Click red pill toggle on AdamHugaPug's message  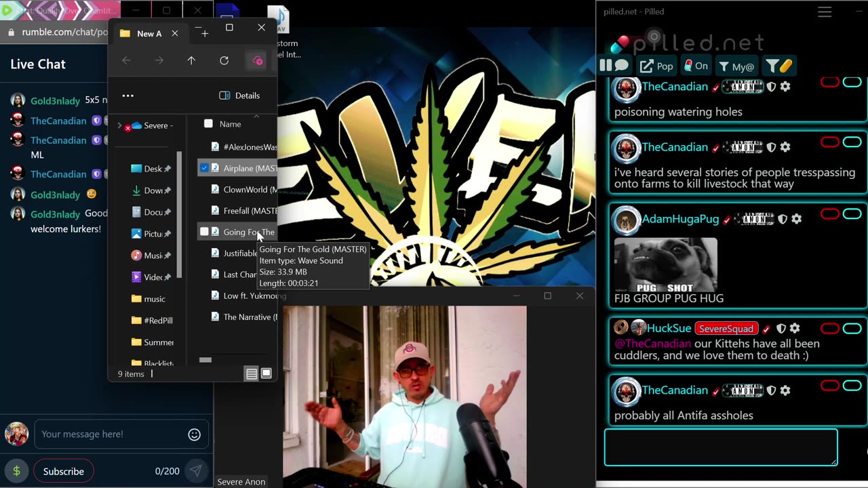(x=830, y=214)
